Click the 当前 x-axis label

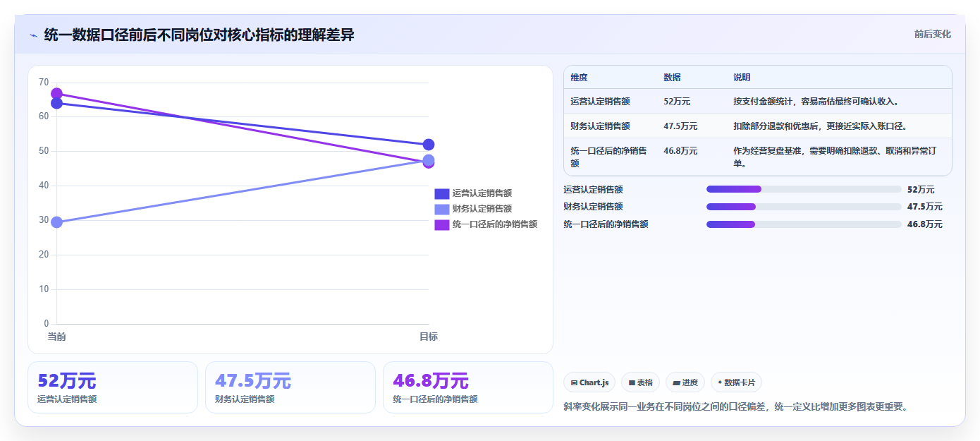click(56, 337)
